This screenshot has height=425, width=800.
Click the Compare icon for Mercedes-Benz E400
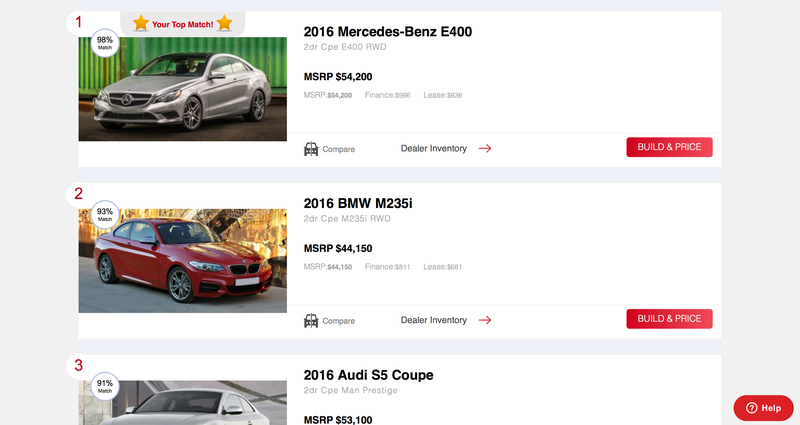click(311, 149)
